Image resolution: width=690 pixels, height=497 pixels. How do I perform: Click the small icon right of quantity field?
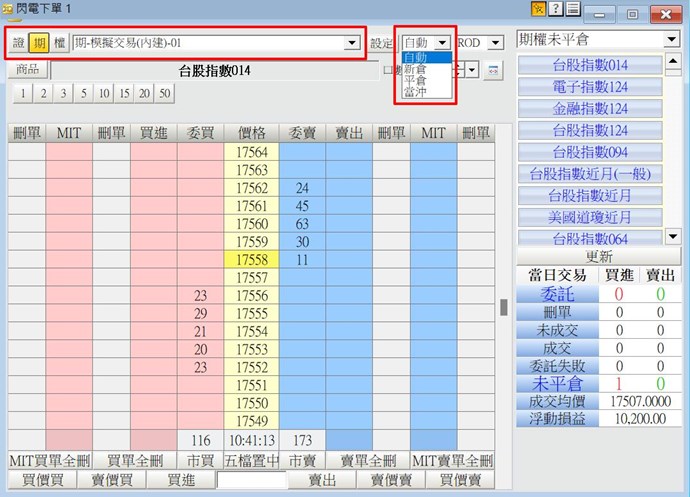click(x=493, y=71)
